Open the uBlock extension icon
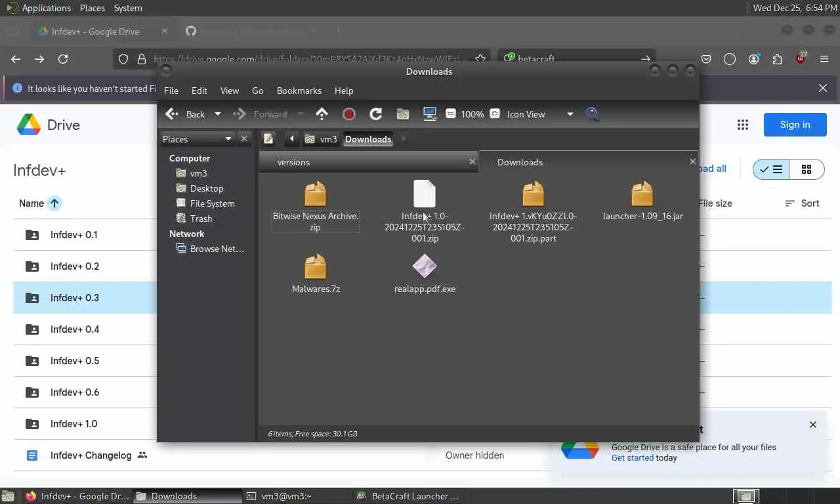 click(x=801, y=58)
